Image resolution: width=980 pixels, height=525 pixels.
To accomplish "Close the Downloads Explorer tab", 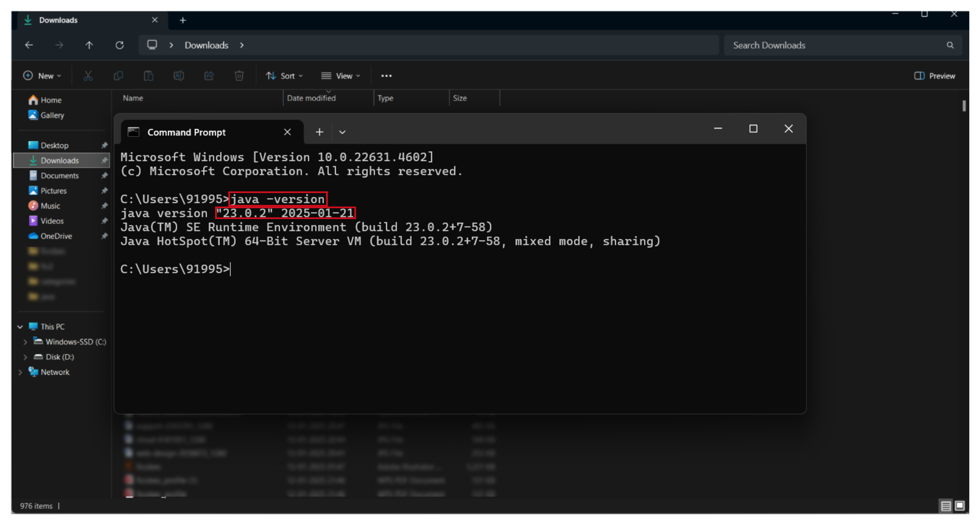I will [x=155, y=20].
